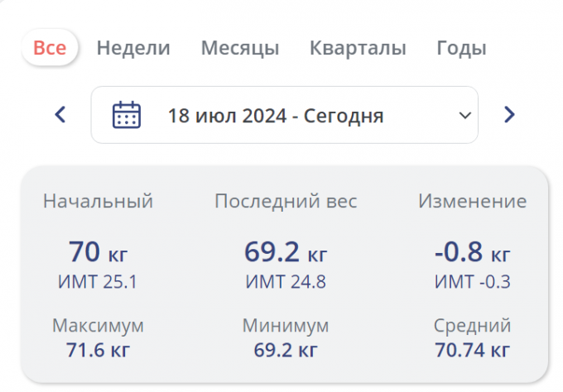Switch to the 'Месяцы' tab

click(240, 48)
